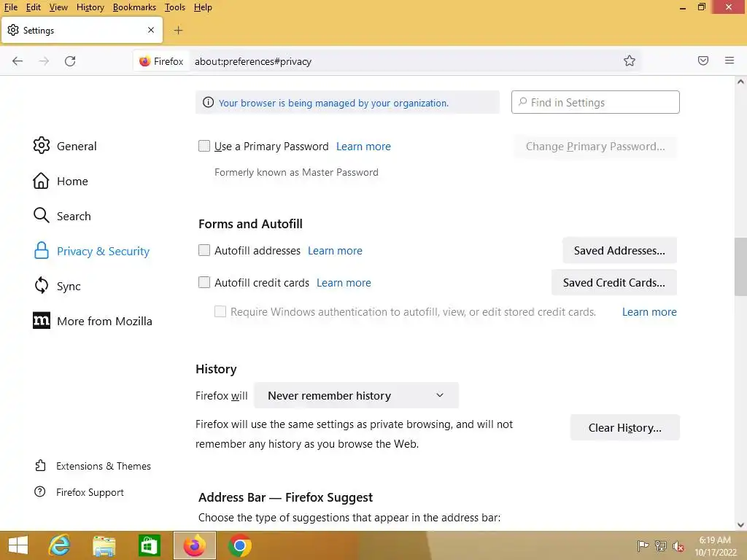Click the Search magnifier icon in sidebar
The image size is (747, 560).
[41, 215]
